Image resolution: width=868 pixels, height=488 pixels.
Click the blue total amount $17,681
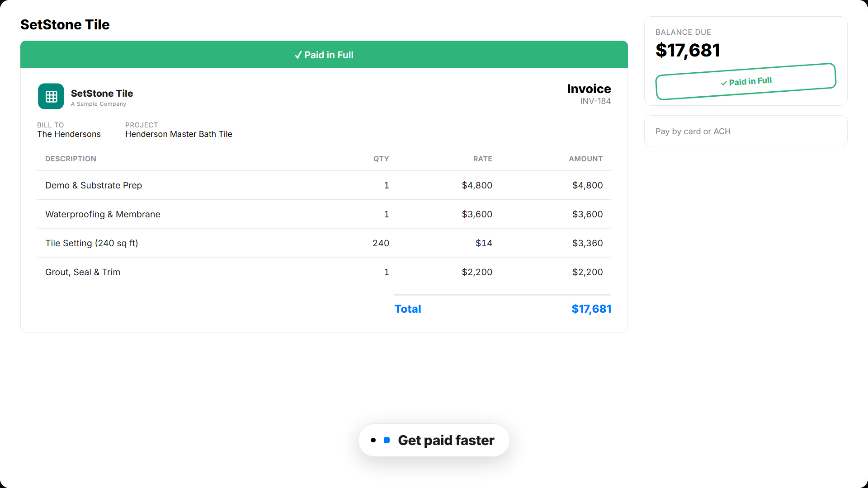[x=591, y=309]
